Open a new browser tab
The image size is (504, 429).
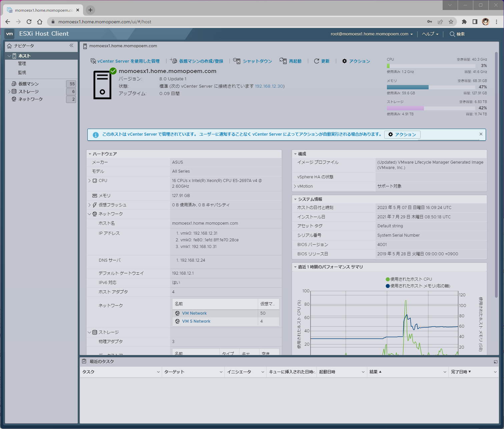[x=90, y=10]
